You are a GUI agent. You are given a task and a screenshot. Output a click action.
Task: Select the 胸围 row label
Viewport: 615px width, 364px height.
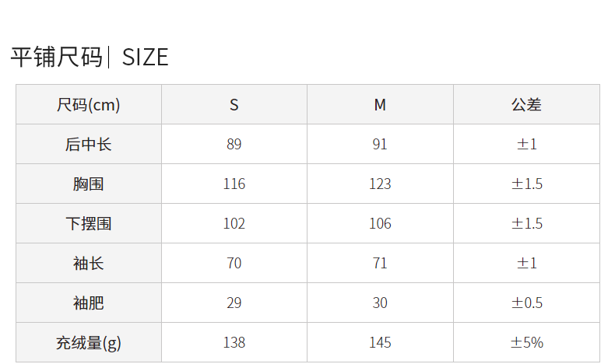coord(89,184)
